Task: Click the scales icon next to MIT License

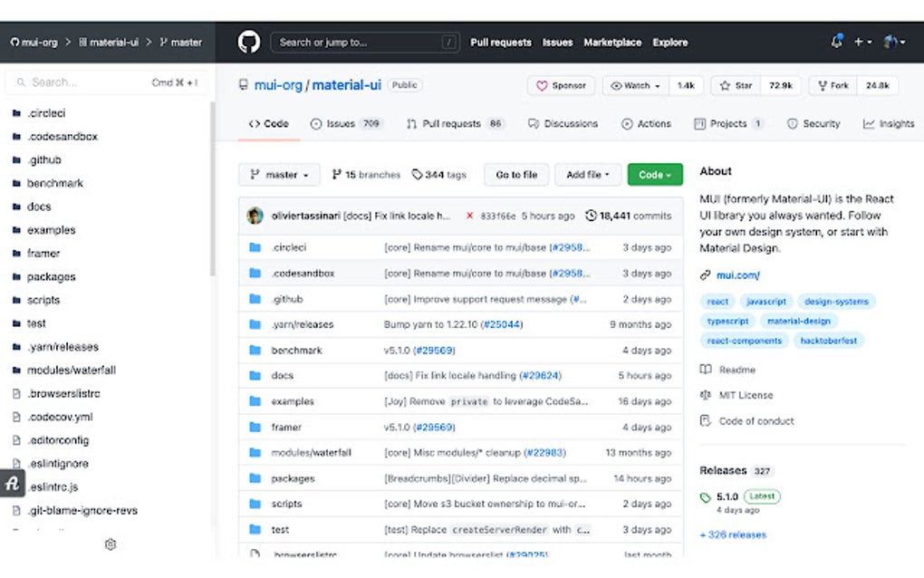Action: tap(704, 395)
